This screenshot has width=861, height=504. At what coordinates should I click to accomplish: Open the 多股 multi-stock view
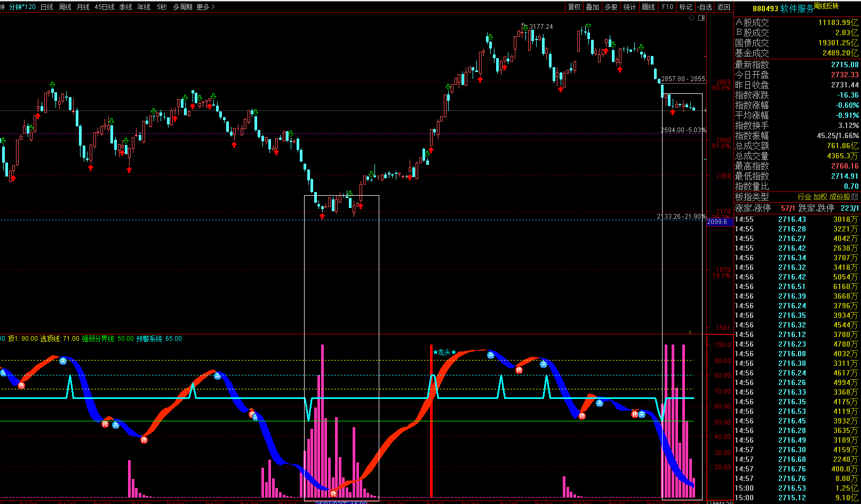click(611, 7)
